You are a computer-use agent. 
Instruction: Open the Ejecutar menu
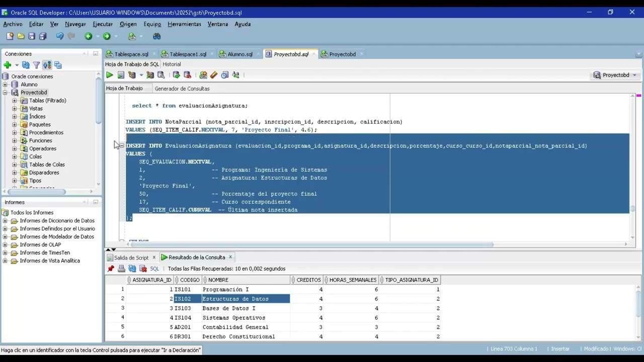coord(103,24)
